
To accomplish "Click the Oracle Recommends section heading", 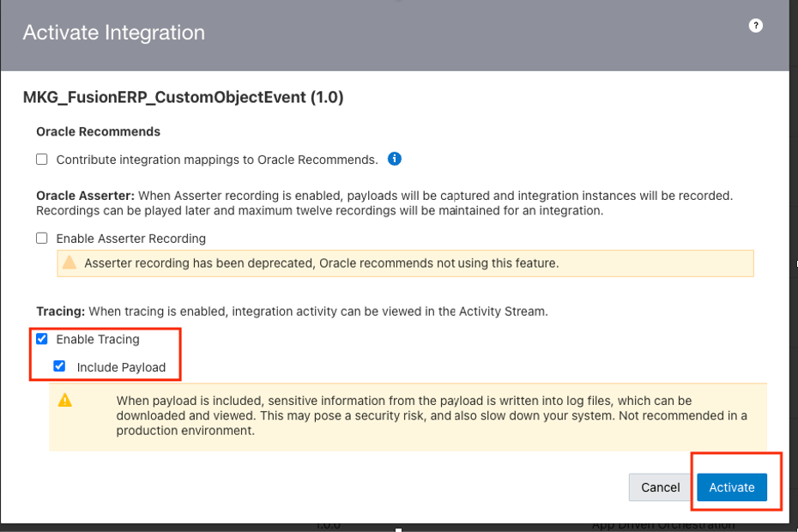I will point(98,131).
